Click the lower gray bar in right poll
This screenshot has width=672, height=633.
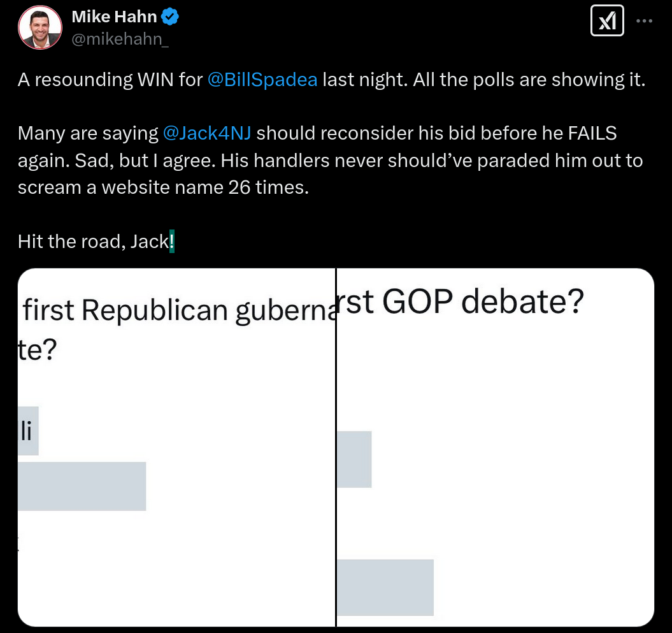click(385, 588)
